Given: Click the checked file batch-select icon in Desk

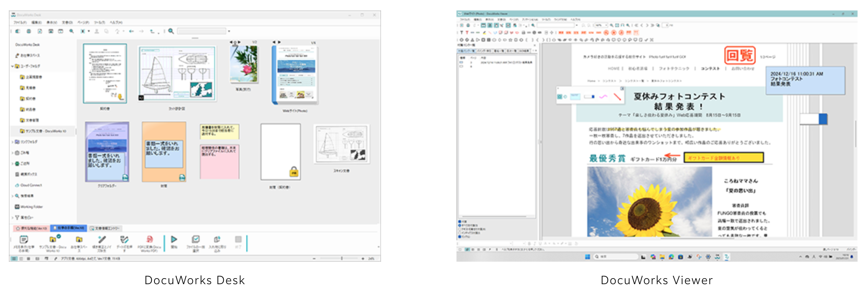Looking at the screenshot, I should click(196, 239).
